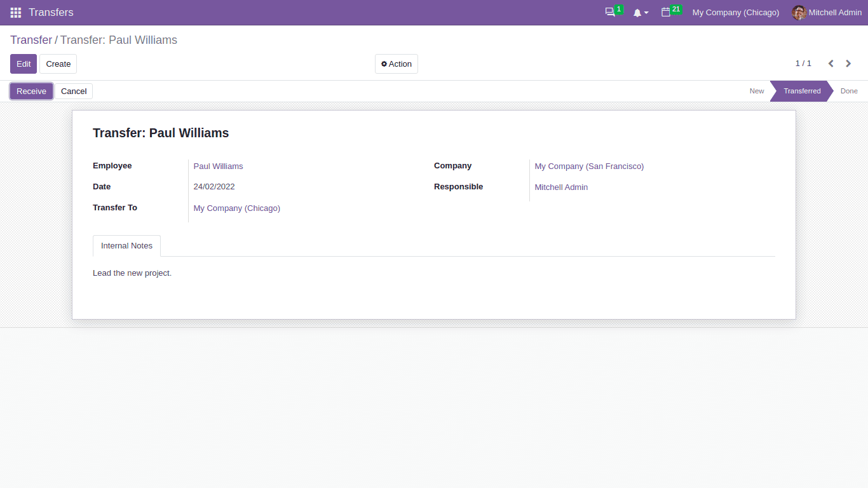Image resolution: width=868 pixels, height=488 pixels.
Task: Click the notifications bell icon
Action: 637,12
